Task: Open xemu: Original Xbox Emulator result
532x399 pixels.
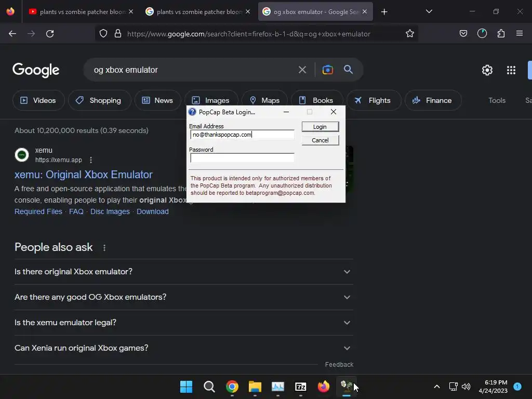Action: point(84,175)
